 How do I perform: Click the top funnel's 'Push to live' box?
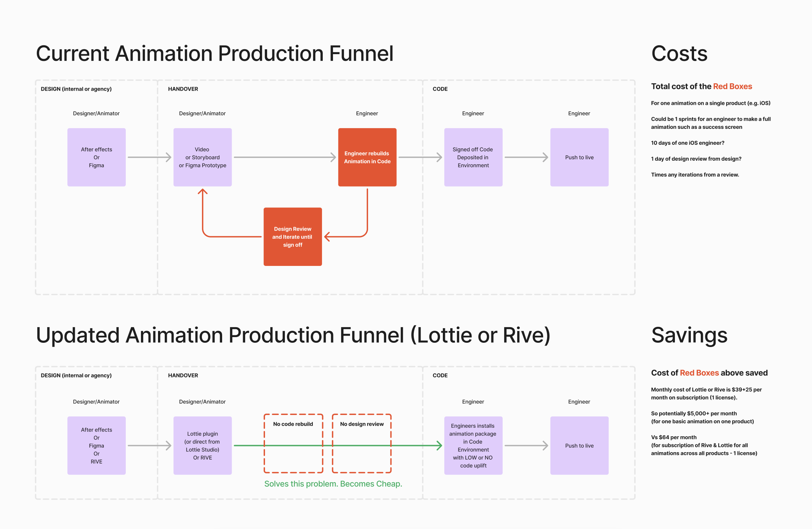pos(579,157)
